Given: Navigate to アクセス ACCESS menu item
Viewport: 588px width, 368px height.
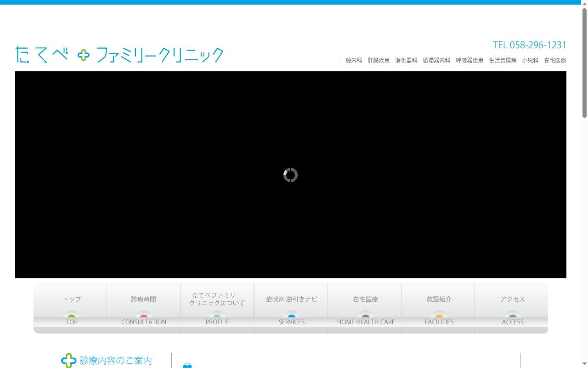Looking at the screenshot, I should 512,308.
